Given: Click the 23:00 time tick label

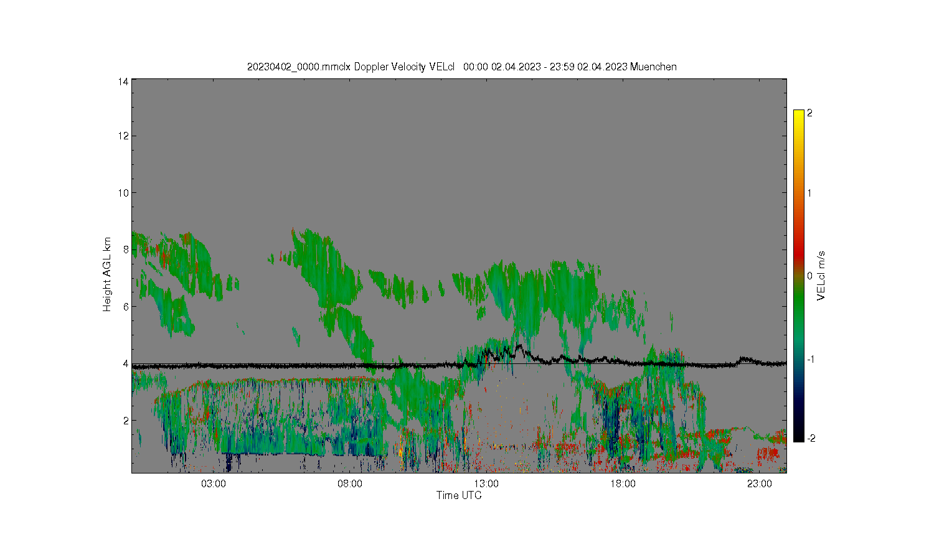Looking at the screenshot, I should point(759,484).
